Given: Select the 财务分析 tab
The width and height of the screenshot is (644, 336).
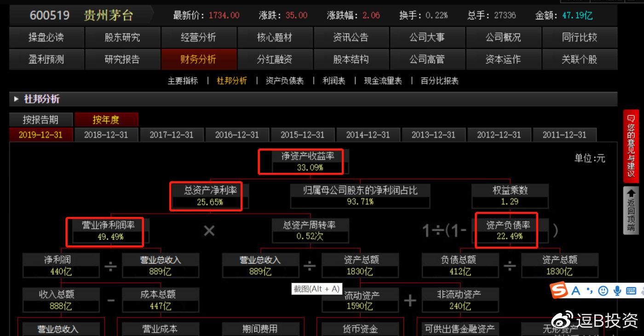Looking at the screenshot, I should (x=199, y=59).
